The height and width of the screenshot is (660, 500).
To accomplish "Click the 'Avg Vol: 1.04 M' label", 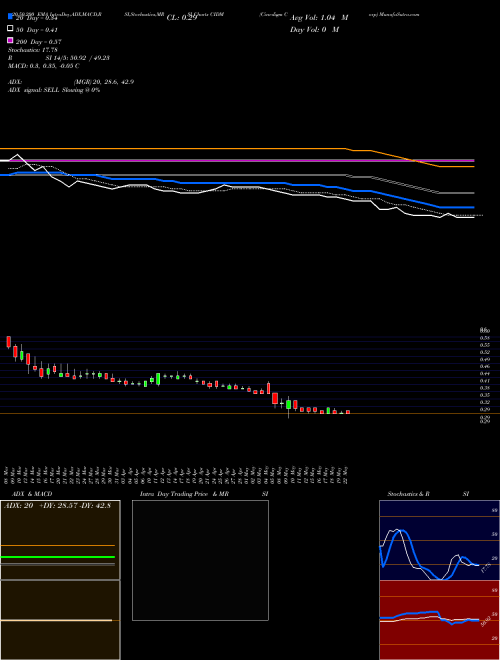I will (x=319, y=18).
